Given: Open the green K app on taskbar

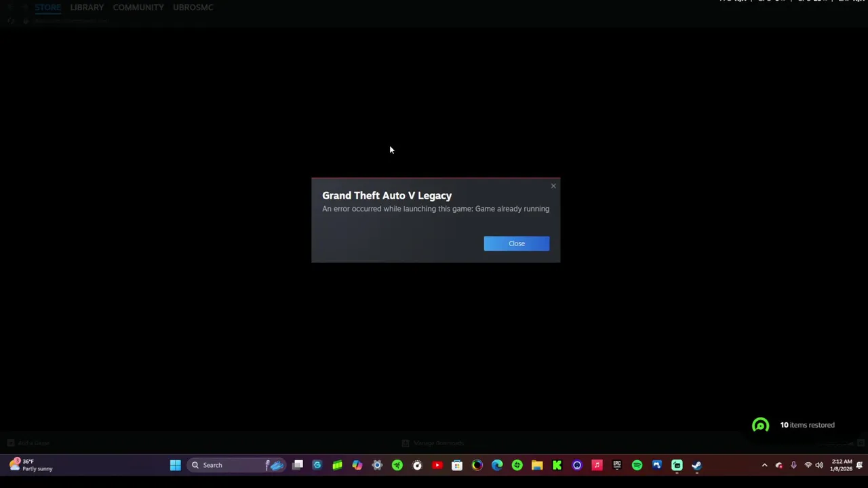Looking at the screenshot, I should tap(557, 465).
